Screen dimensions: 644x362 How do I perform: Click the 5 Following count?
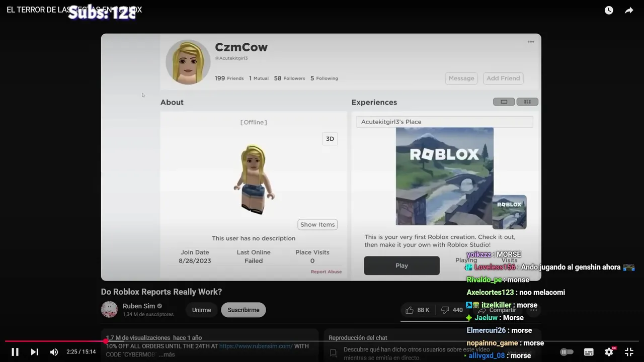324,78
